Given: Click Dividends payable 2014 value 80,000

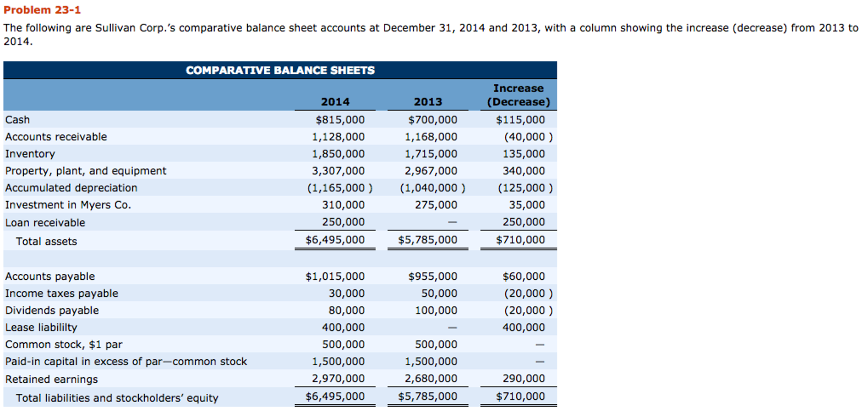Looking at the screenshot, I should pos(347,311).
